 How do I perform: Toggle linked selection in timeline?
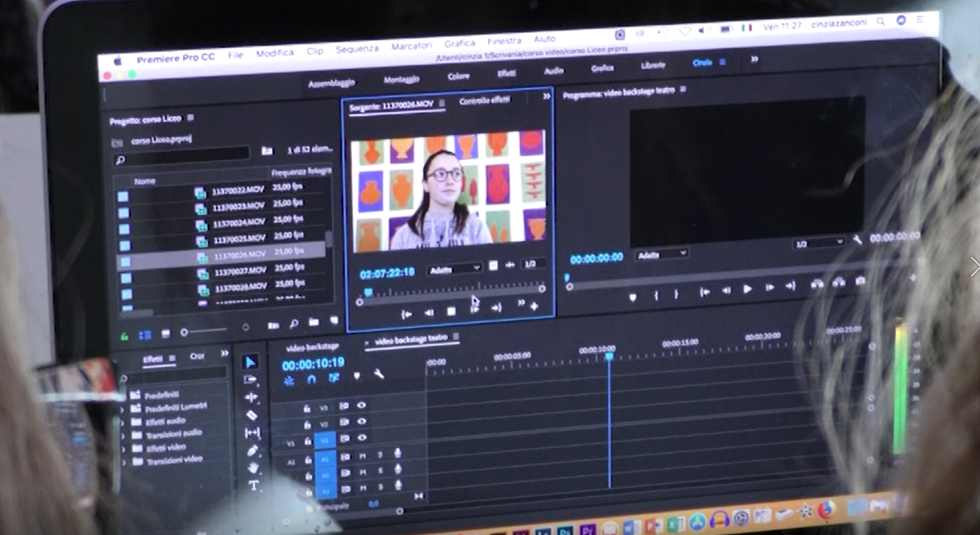(334, 378)
